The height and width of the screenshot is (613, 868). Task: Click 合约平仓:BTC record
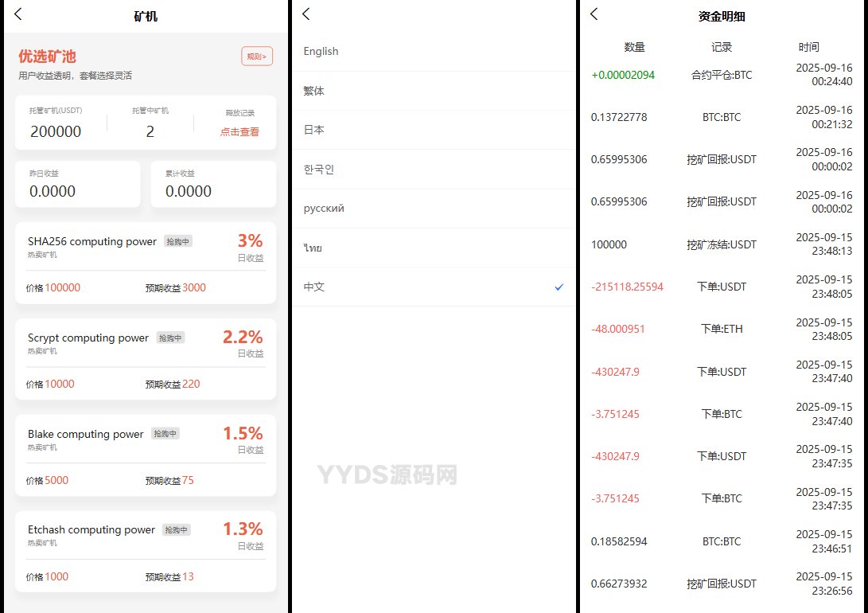(x=722, y=75)
